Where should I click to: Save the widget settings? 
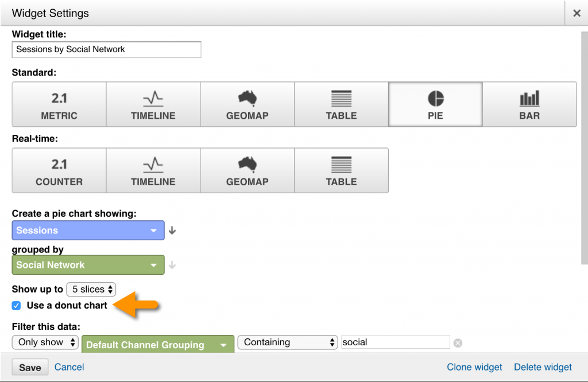click(x=30, y=367)
